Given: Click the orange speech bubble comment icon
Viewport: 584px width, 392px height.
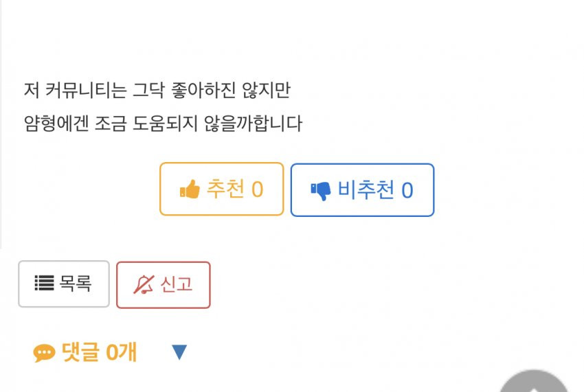Looking at the screenshot, I should coord(45,353).
